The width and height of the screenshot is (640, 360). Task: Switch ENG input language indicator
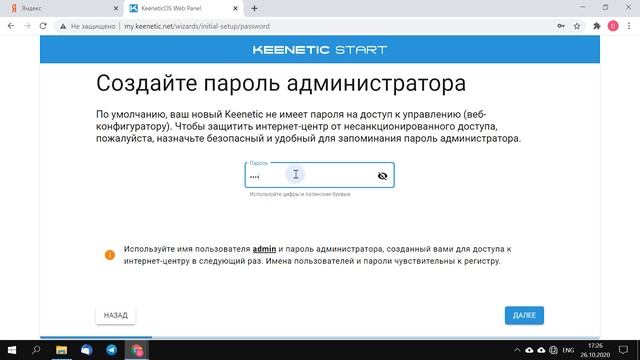pos(568,350)
